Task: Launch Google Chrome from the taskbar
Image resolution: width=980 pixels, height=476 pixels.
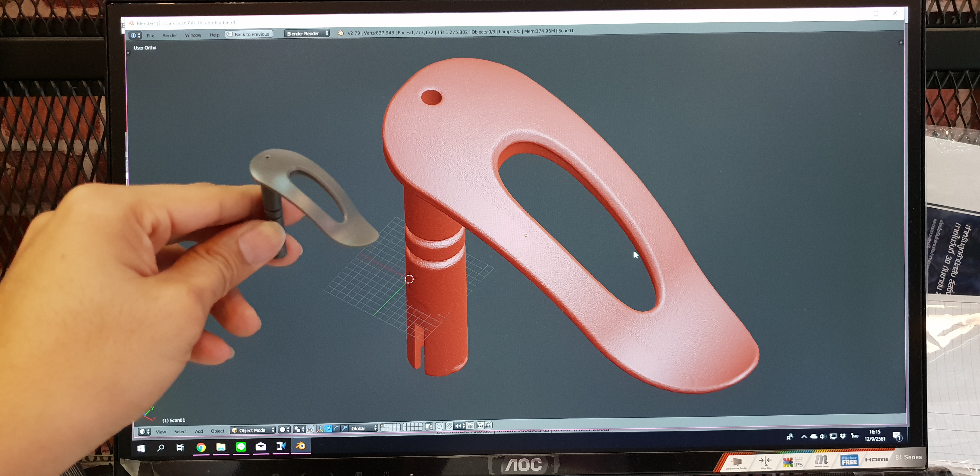Action: 201,448
